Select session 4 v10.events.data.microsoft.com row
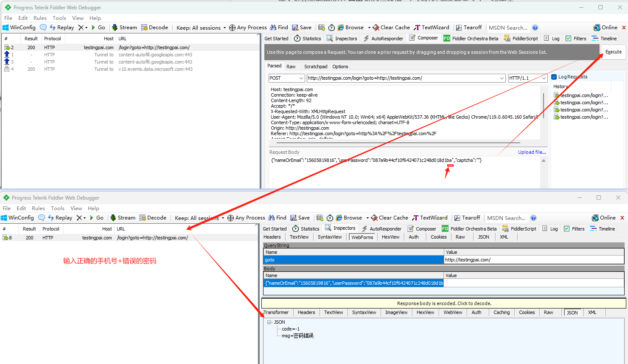The height and width of the screenshot is (364, 628). coord(131,69)
